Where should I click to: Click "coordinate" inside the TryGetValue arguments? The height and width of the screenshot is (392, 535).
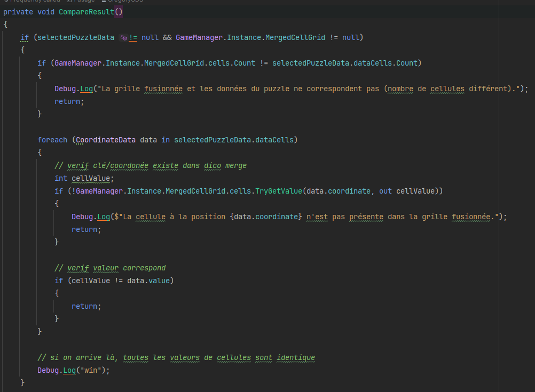point(349,191)
